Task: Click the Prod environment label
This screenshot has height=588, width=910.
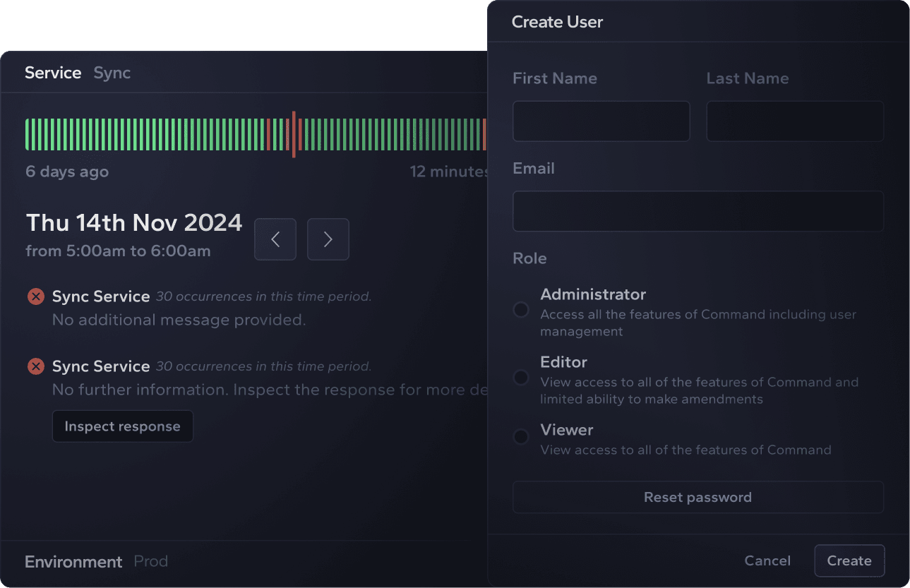Action: [150, 561]
